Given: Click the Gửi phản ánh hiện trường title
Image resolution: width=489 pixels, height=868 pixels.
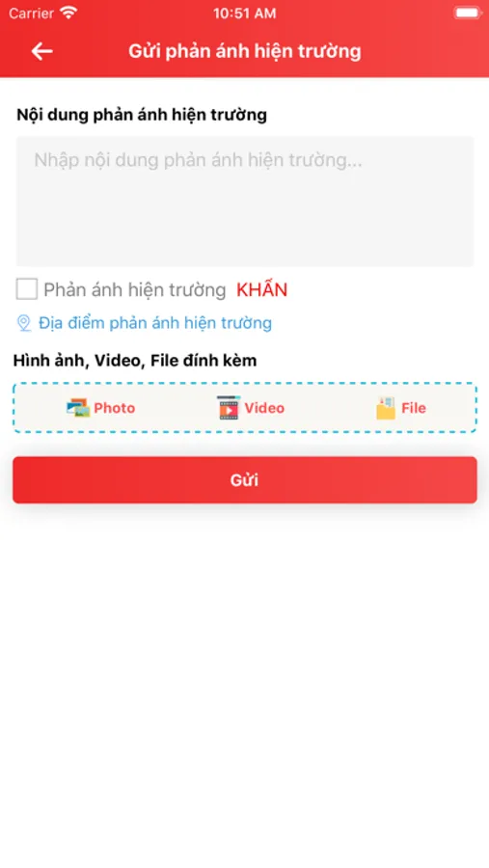Looking at the screenshot, I should click(245, 51).
